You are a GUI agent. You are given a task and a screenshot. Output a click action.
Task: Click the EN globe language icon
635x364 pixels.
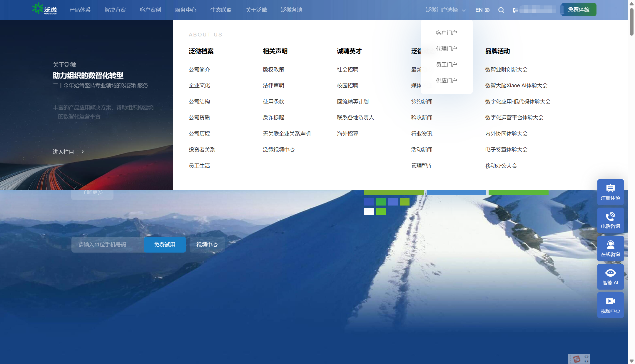coord(487,10)
